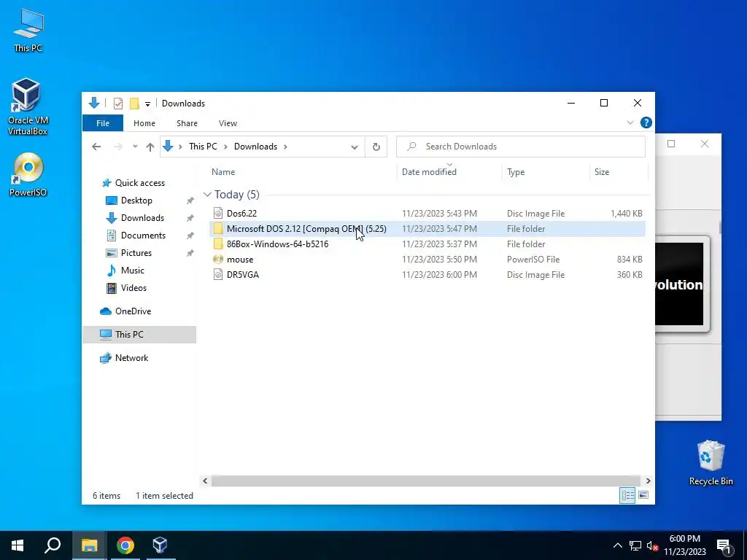
Task: Select the DR5VGA disc image file
Action: point(427,274)
